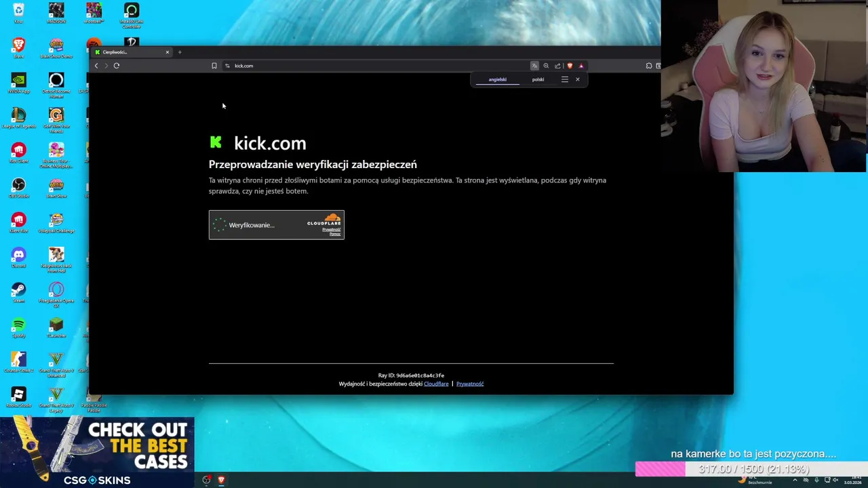Bookmark the kick.com page
This screenshot has height=488, width=868.
pos(214,66)
